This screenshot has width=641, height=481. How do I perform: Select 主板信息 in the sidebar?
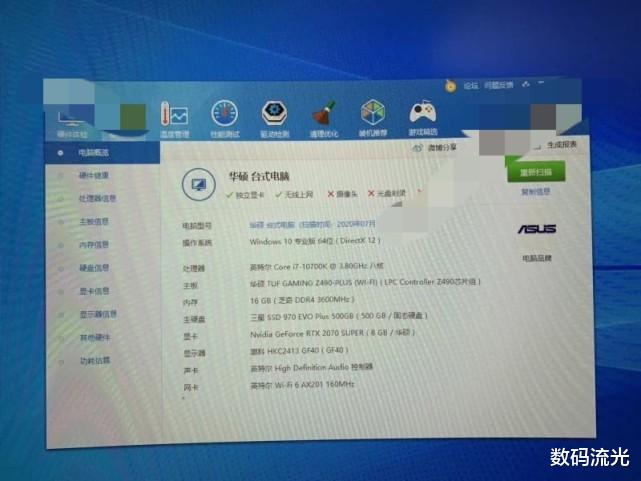click(94, 222)
